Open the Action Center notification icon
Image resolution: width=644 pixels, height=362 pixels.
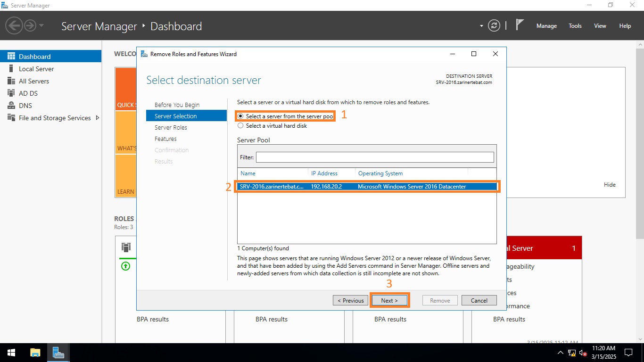(628, 353)
